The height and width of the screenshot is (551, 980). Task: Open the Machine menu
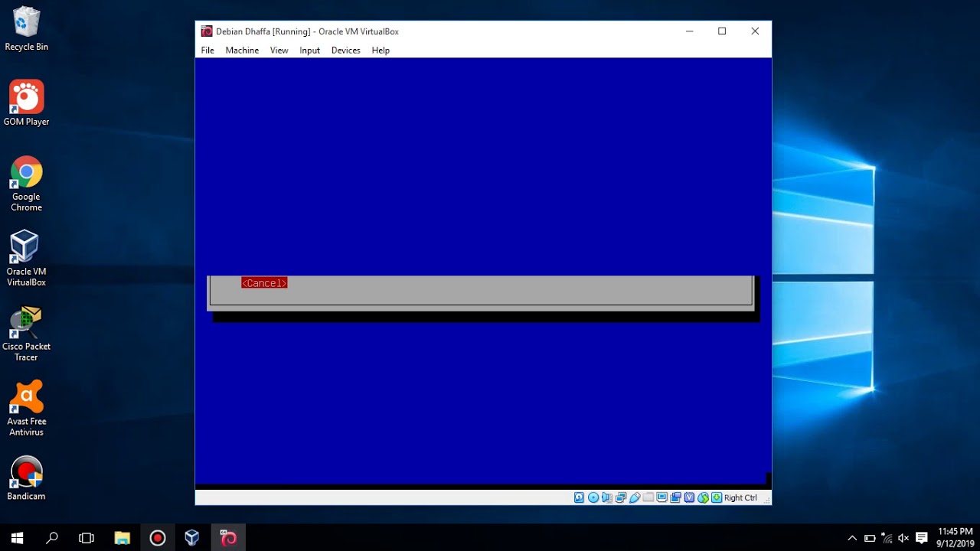pos(242,51)
